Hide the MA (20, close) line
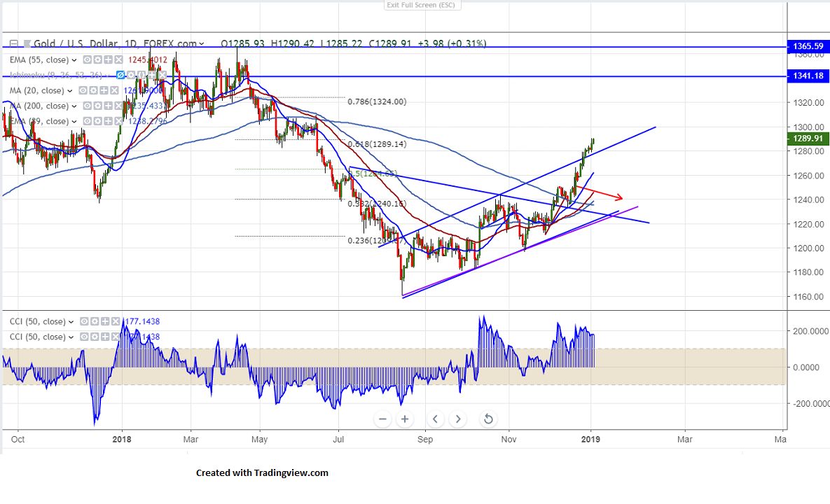 pos(83,90)
